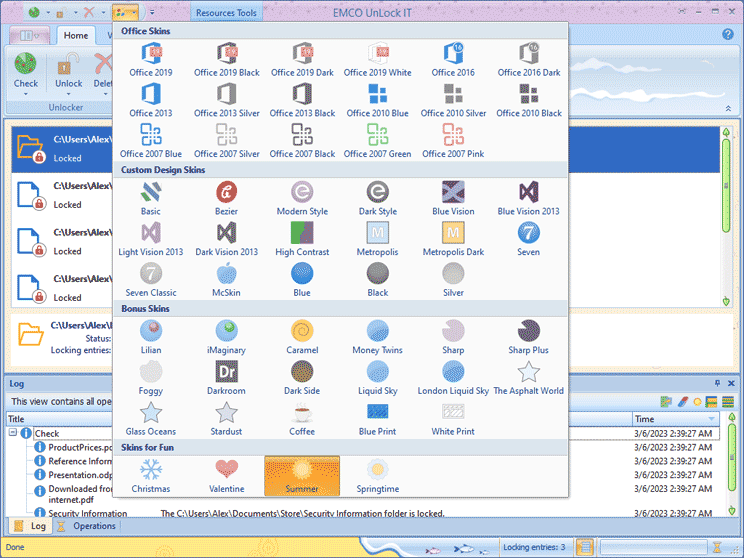Choose the Metropolis Dark skin
This screenshot has width=744, height=558.
[451, 238]
